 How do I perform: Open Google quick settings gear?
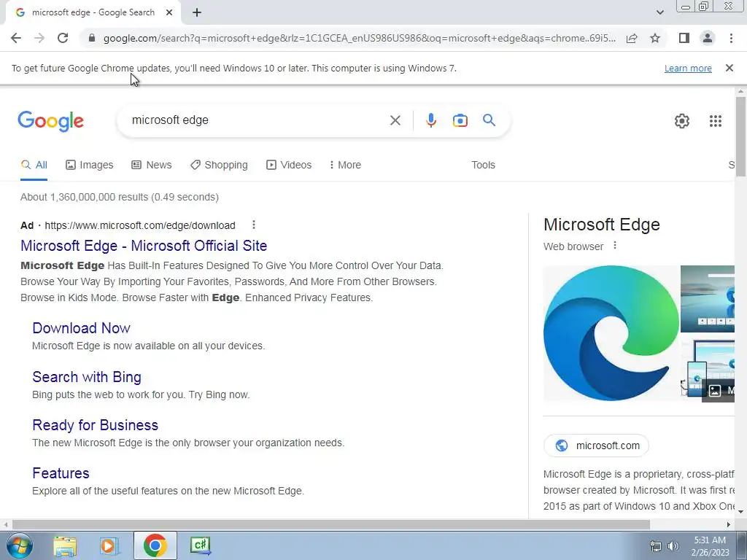click(682, 121)
